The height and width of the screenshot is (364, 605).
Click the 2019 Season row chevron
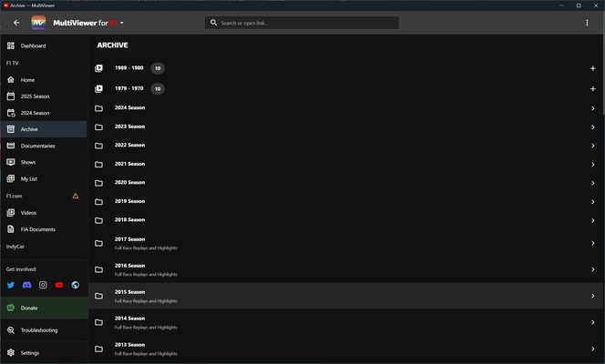pos(593,202)
